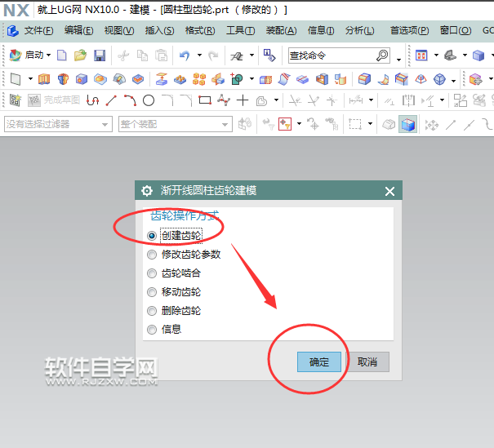Click the magnifier in the command finder

382,55
